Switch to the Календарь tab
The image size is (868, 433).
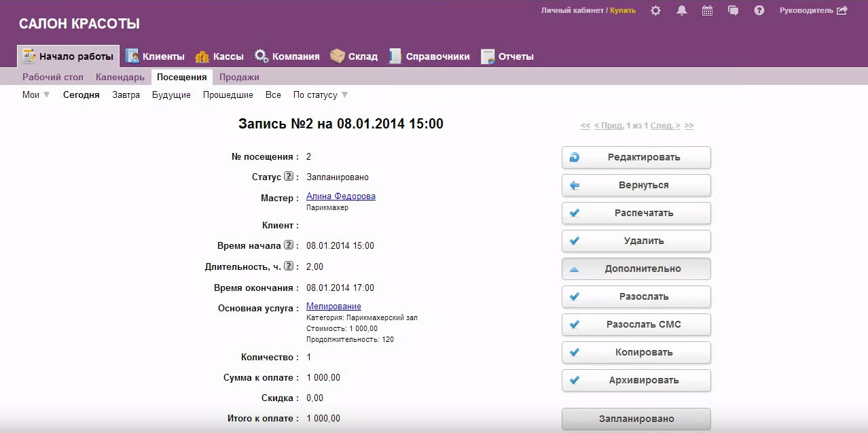tap(120, 77)
